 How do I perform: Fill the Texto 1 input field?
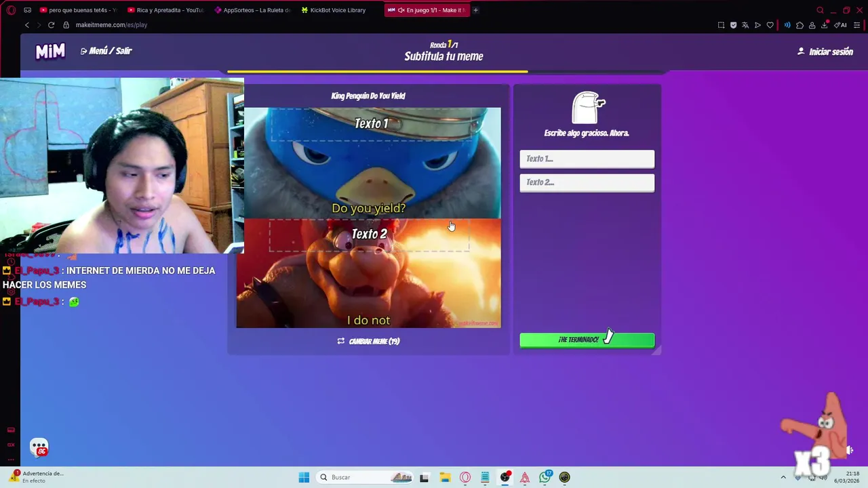(x=587, y=159)
